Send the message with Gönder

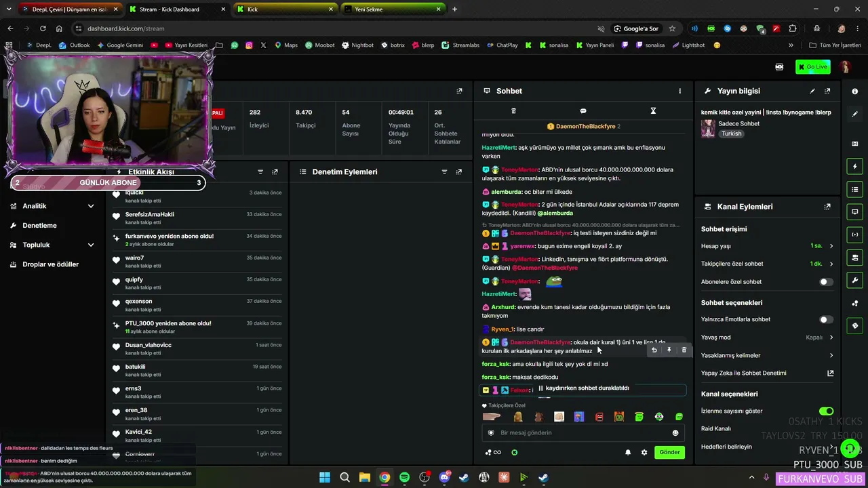click(669, 452)
